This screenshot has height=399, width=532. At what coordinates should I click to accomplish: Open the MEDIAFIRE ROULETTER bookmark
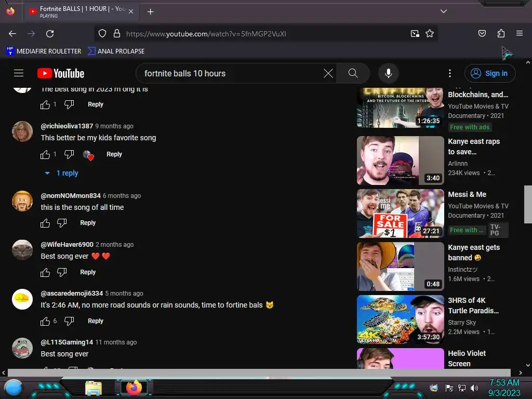click(44, 51)
